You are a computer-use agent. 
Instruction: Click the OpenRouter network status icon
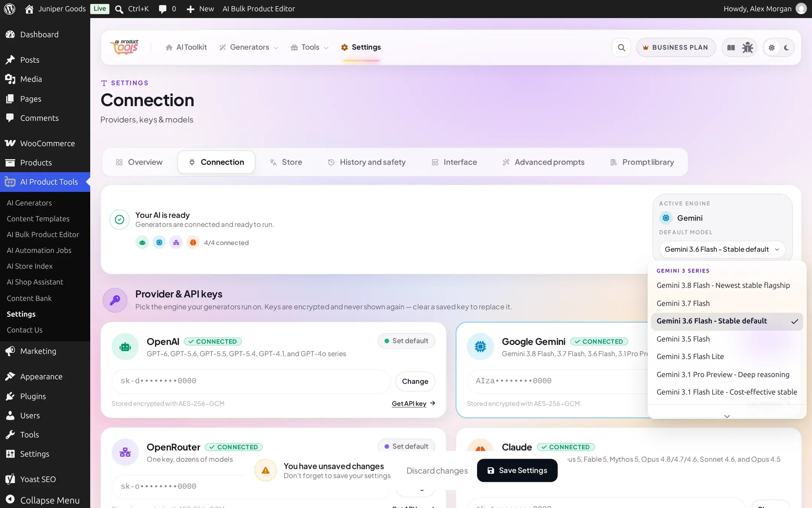[x=176, y=243]
